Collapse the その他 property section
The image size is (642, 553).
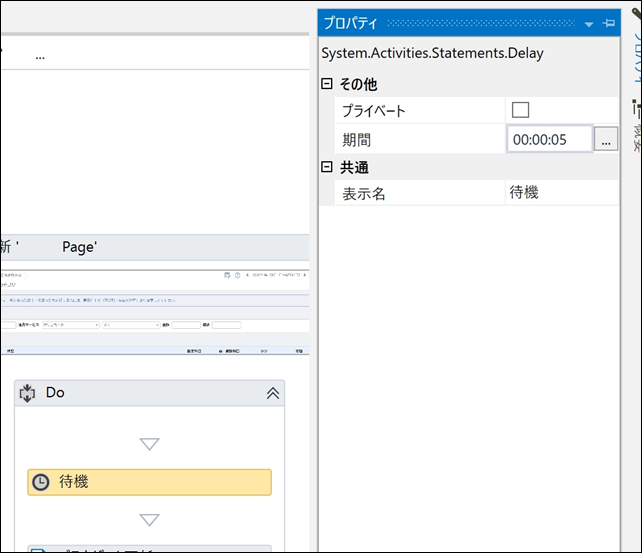(x=326, y=84)
